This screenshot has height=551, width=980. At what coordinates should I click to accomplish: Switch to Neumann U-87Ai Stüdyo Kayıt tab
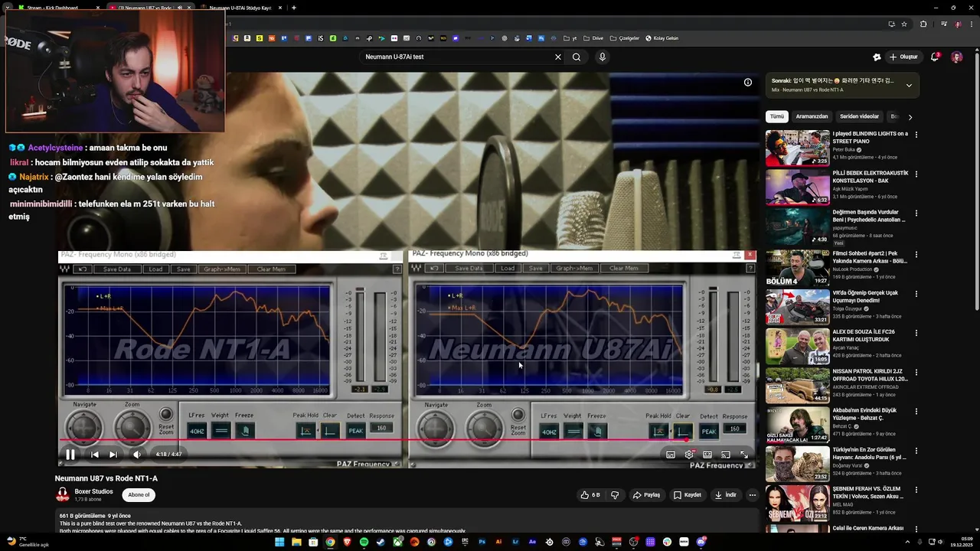click(x=239, y=8)
